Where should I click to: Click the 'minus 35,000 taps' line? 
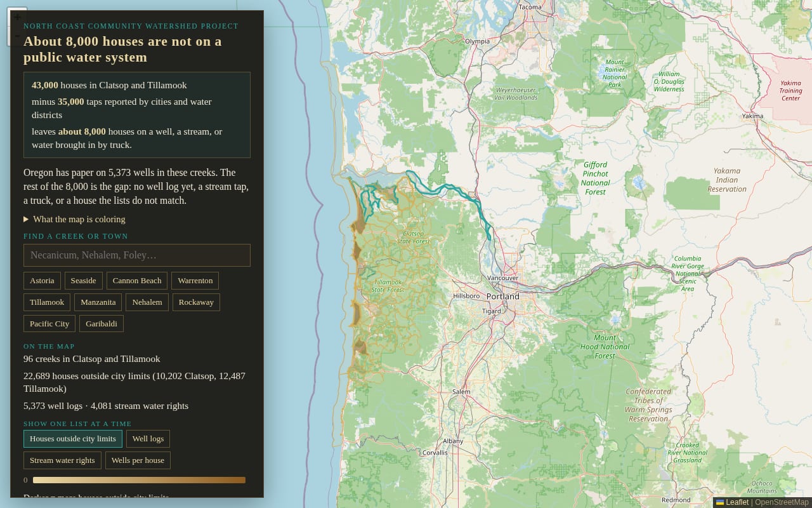(x=122, y=108)
